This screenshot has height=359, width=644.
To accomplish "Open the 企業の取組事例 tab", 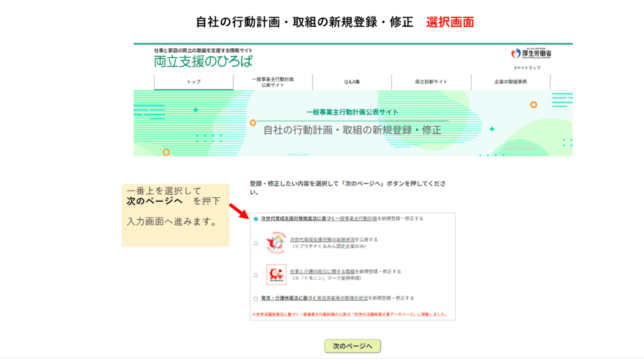I will click(x=510, y=82).
